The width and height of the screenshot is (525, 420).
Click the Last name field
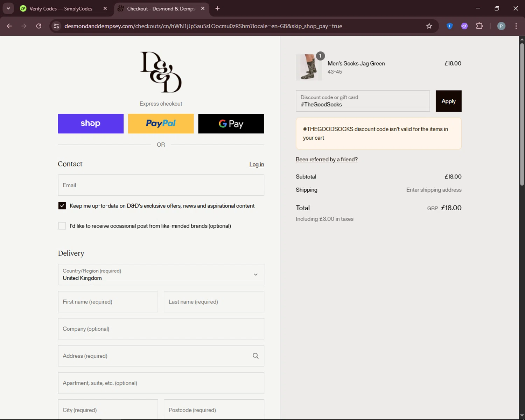coord(214,302)
